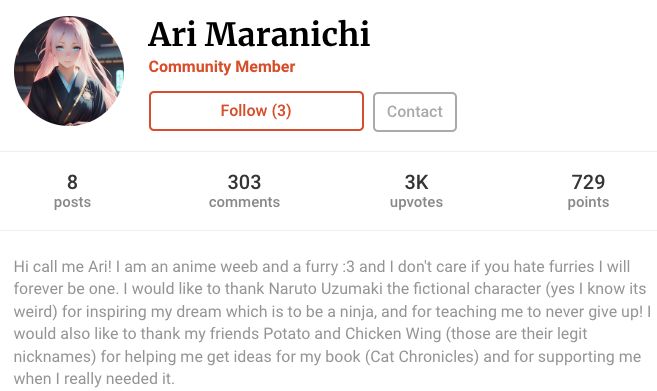Image resolution: width=657 pixels, height=391 pixels.
Task: Open the 303 comments stat
Action: click(244, 191)
